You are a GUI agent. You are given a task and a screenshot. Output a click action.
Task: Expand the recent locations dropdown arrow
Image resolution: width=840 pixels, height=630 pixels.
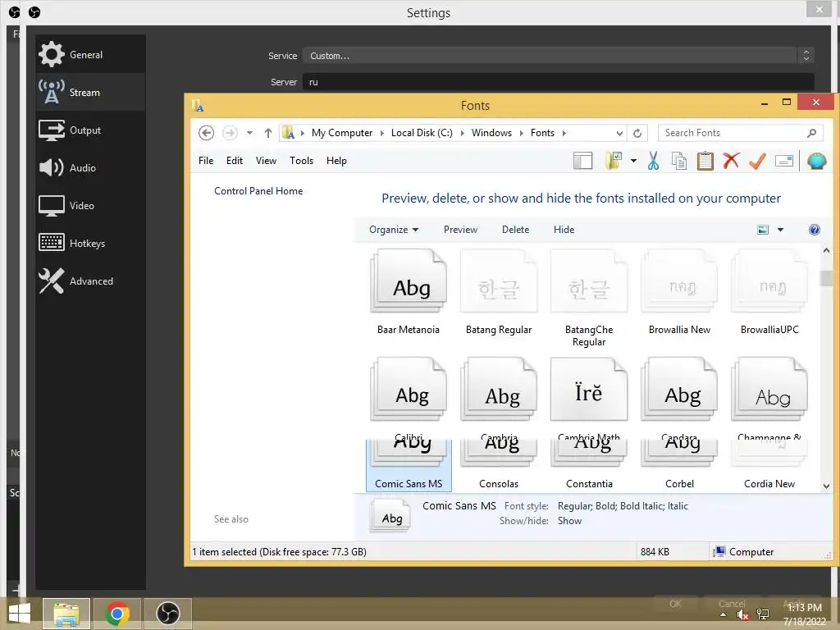point(249,133)
